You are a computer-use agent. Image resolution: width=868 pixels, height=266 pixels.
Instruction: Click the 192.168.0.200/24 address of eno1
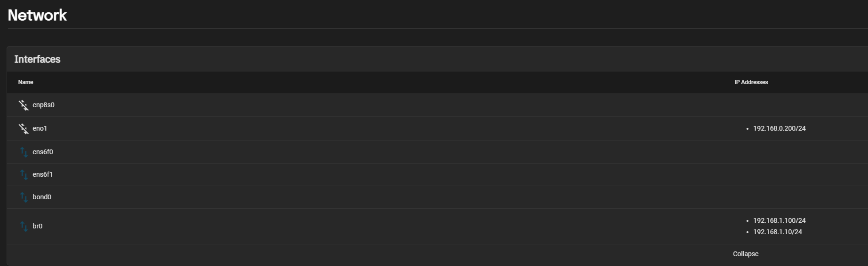click(779, 128)
